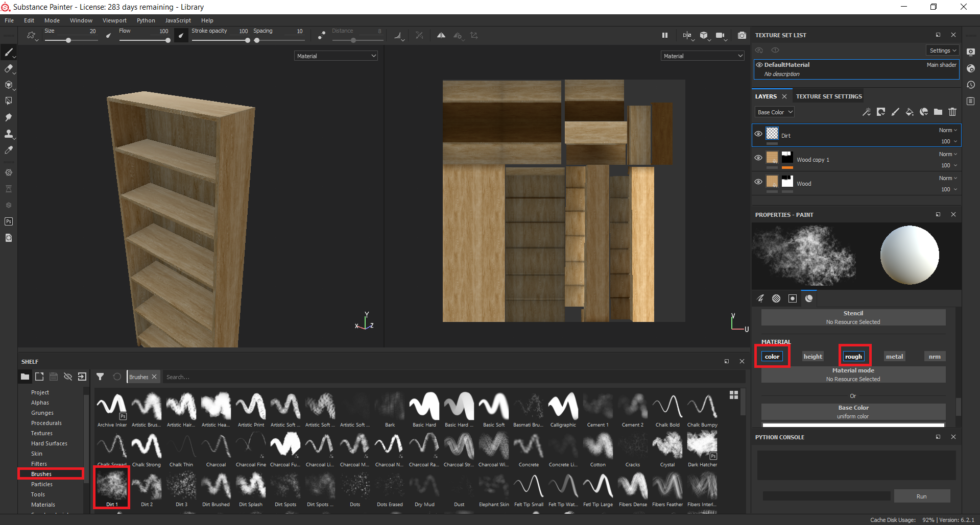Viewport: 980px width, 525px height.
Task: Select the Projection tool
Action: pyautogui.click(x=9, y=85)
